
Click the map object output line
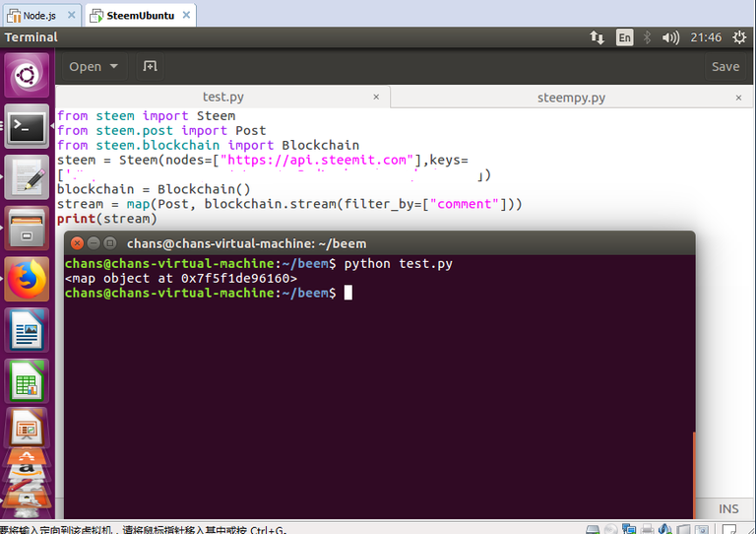click(181, 279)
